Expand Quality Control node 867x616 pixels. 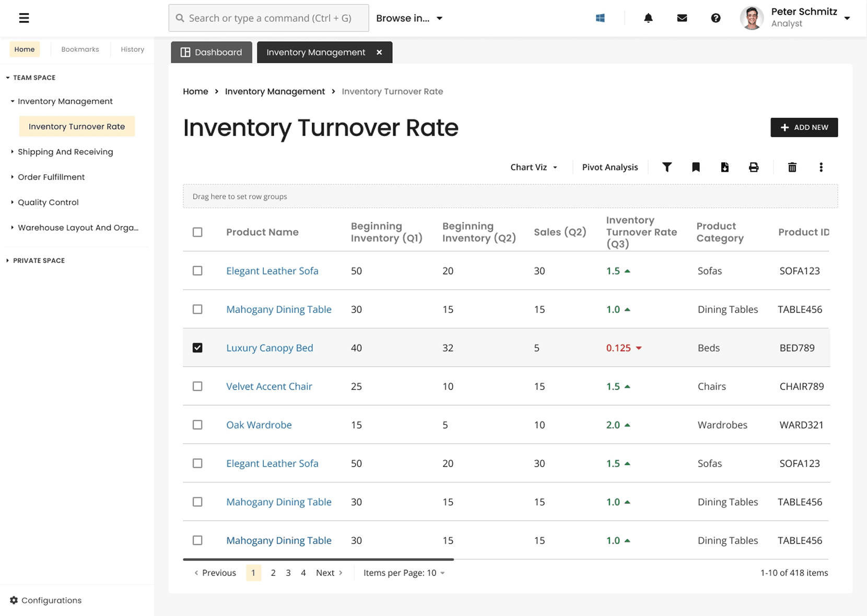[13, 202]
